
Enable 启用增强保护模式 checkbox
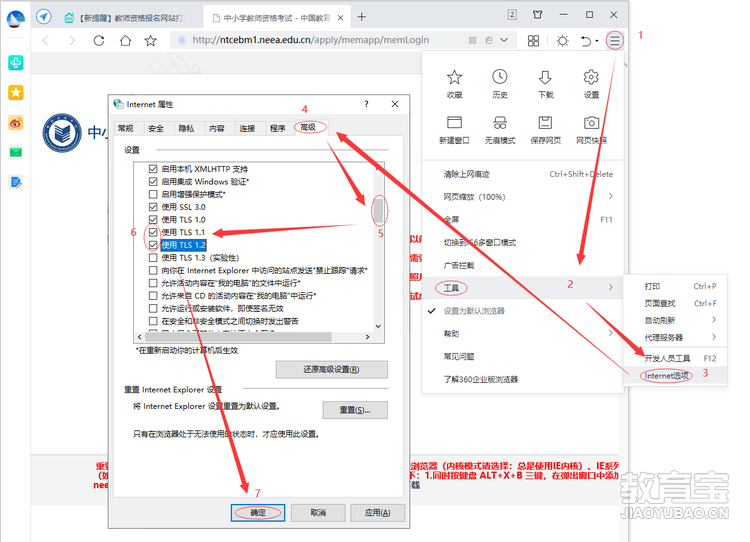coord(153,194)
